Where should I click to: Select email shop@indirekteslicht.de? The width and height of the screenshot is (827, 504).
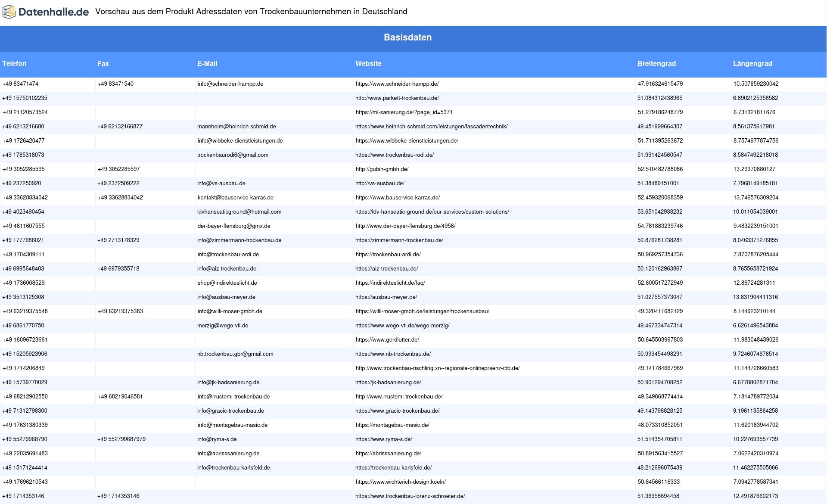[x=227, y=283]
